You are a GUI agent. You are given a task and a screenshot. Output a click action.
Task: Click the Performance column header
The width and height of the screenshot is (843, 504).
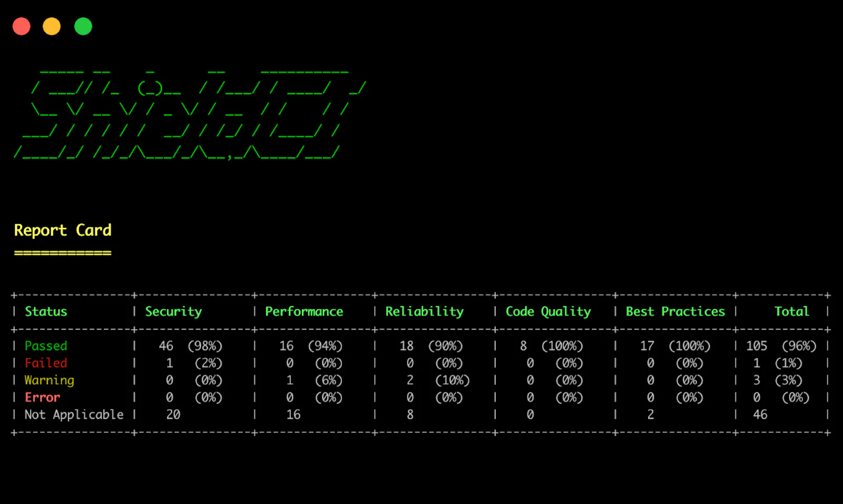(x=304, y=311)
